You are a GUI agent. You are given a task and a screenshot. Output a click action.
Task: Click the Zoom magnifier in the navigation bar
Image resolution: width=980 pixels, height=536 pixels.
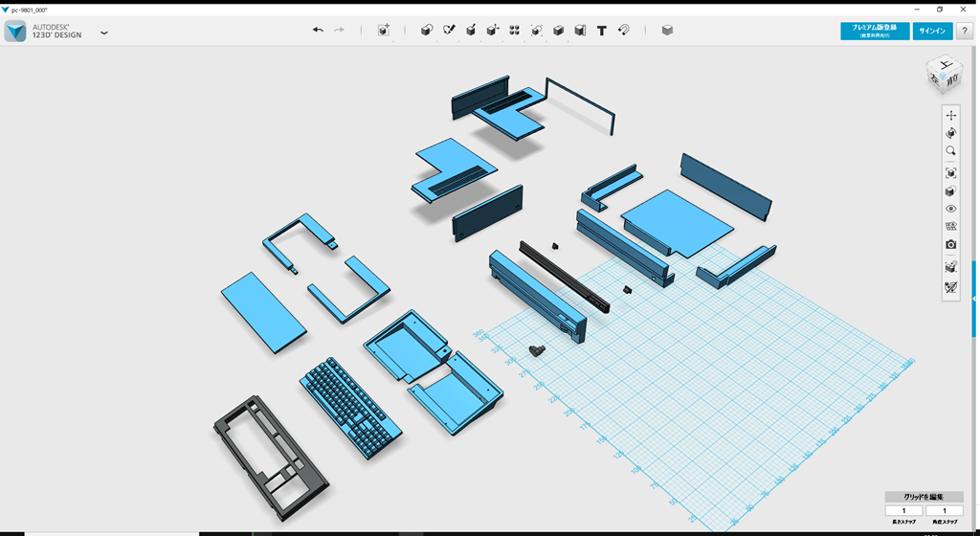950,151
